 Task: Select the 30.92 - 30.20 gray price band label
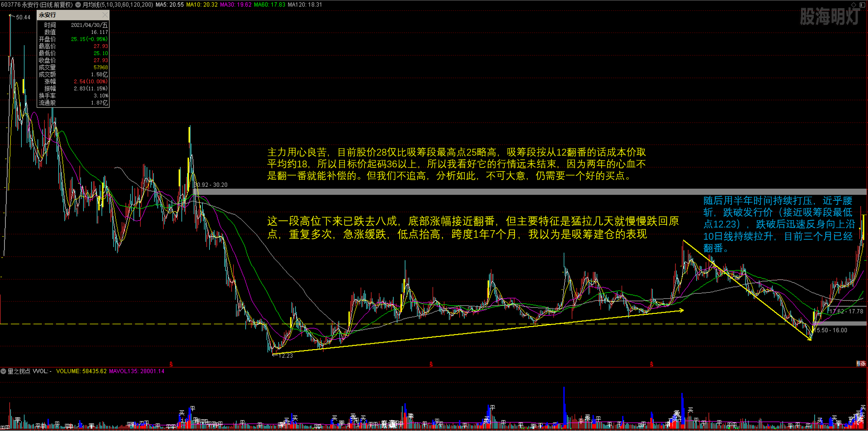coord(211,185)
